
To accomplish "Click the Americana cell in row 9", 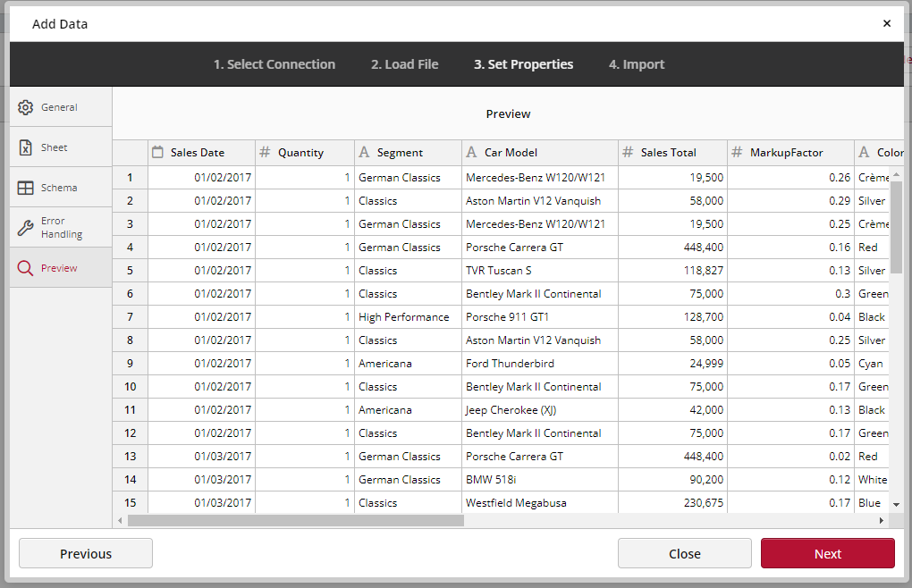I will pyautogui.click(x=408, y=363).
